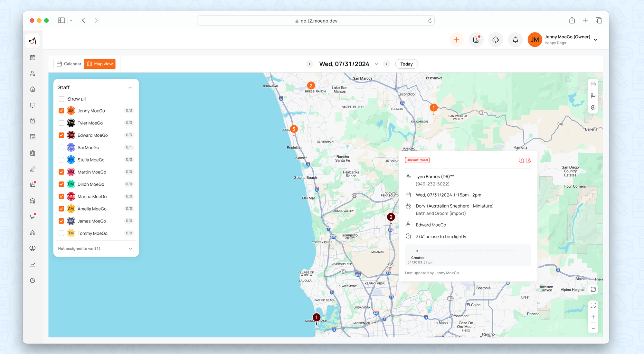This screenshot has width=644, height=354.
Task: Open the notifications bell
Action: 515,40
